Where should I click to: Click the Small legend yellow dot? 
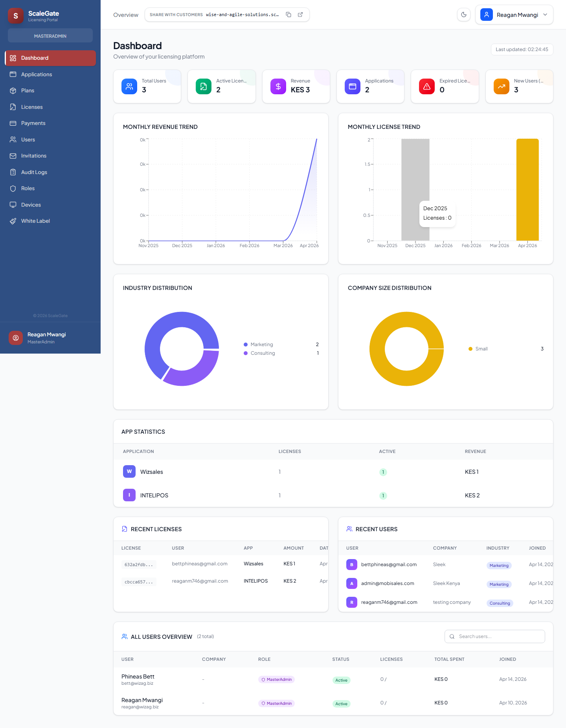tap(470, 349)
